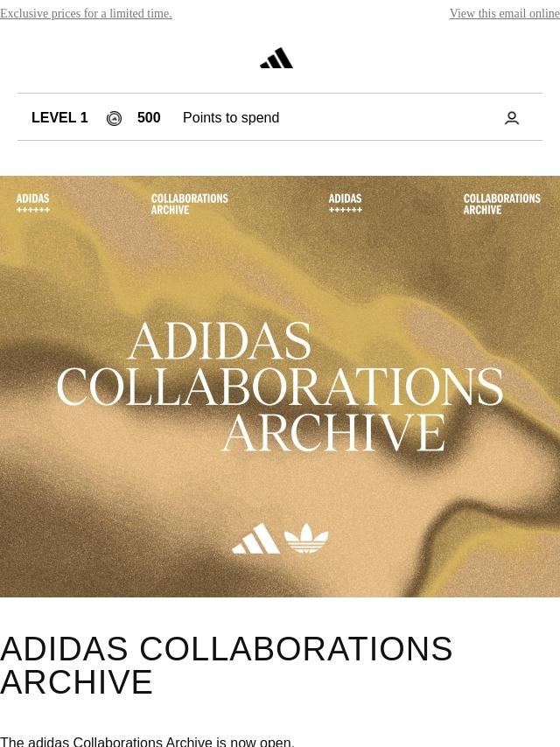The width and height of the screenshot is (560, 747).
Task: Open the "View this email online" link
Action: (x=505, y=13)
